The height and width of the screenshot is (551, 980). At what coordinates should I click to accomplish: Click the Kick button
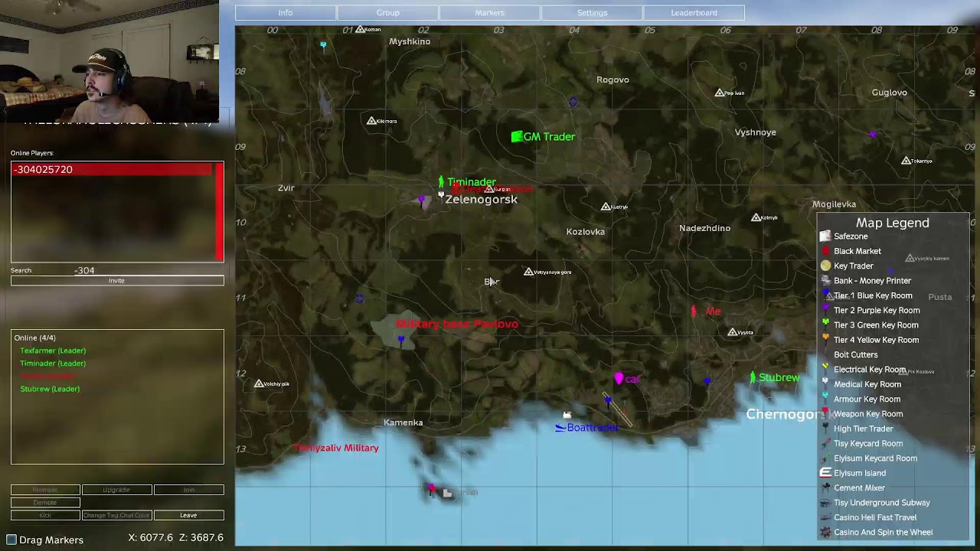[45, 515]
